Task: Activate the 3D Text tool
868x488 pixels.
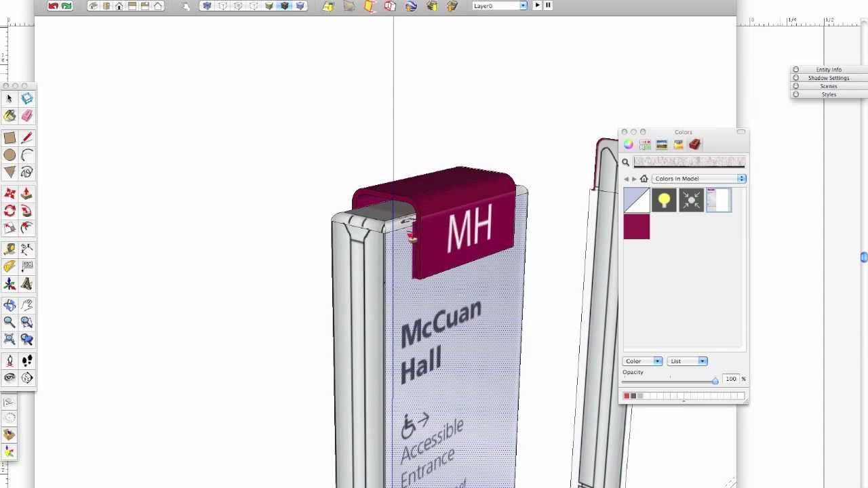Action: (26, 284)
